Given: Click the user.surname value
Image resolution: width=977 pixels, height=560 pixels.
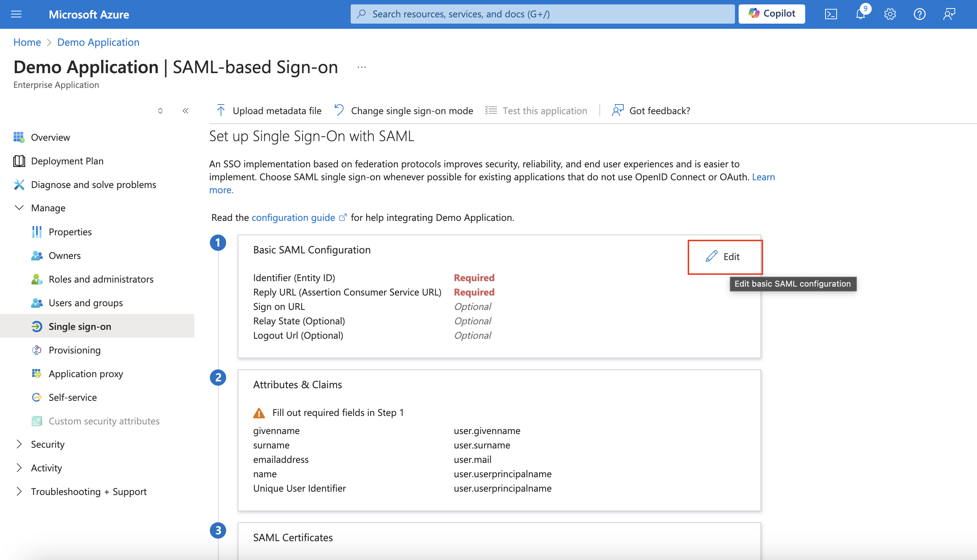Looking at the screenshot, I should [482, 445].
